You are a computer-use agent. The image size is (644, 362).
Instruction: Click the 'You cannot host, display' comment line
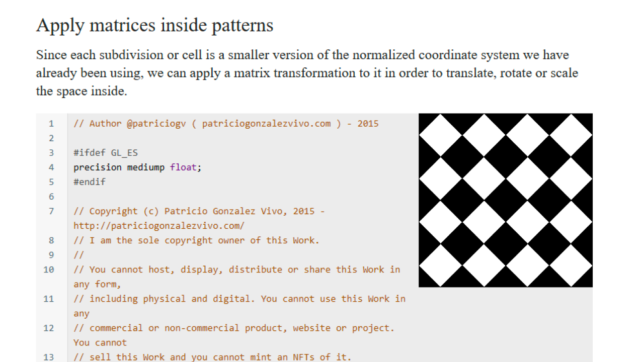click(236, 269)
